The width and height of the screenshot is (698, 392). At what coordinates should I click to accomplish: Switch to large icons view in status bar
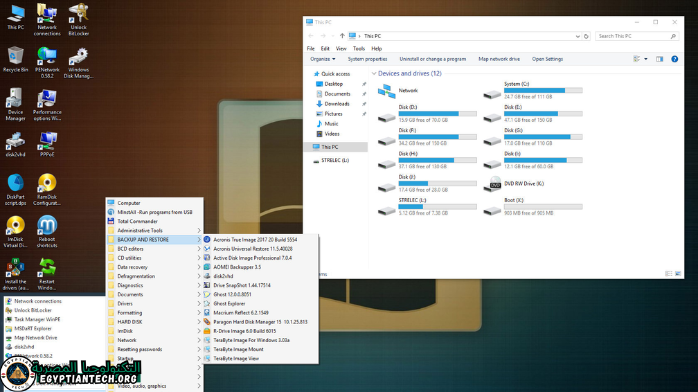(678, 274)
